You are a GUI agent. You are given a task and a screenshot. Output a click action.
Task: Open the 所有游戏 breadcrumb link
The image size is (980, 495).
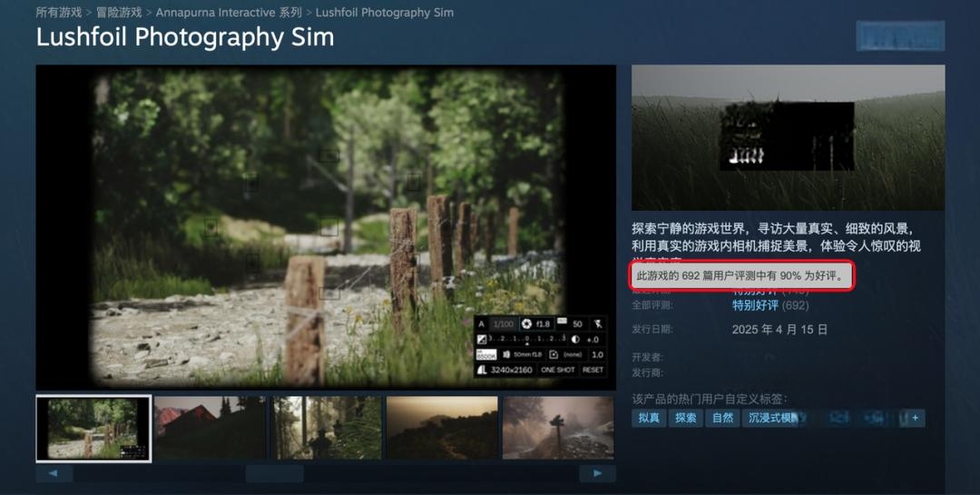tap(59, 13)
